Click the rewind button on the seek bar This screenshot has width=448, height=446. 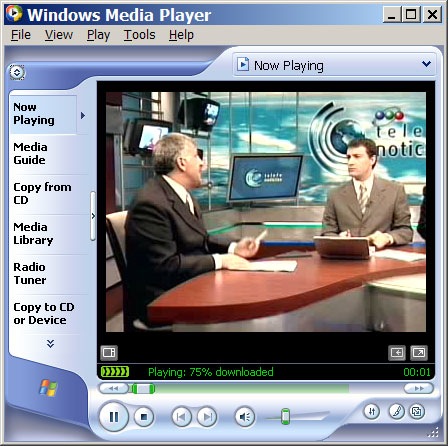coord(113,388)
